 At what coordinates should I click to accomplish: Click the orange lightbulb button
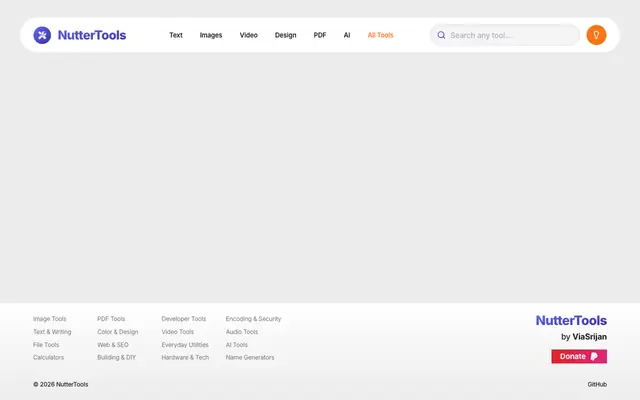coord(596,35)
